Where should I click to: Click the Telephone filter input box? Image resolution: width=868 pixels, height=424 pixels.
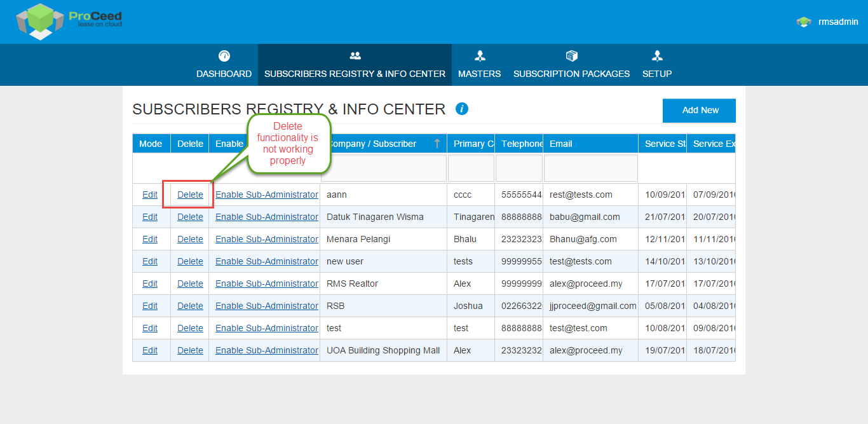519,168
